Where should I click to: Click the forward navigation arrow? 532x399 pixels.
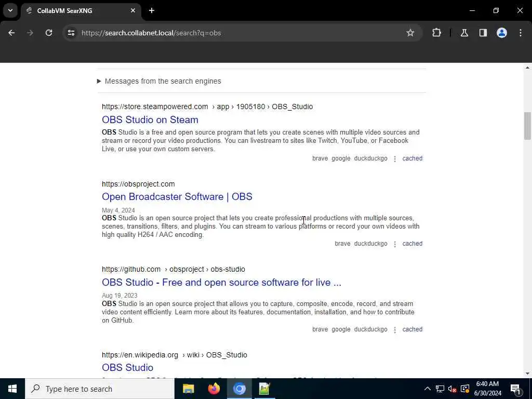[x=30, y=33]
